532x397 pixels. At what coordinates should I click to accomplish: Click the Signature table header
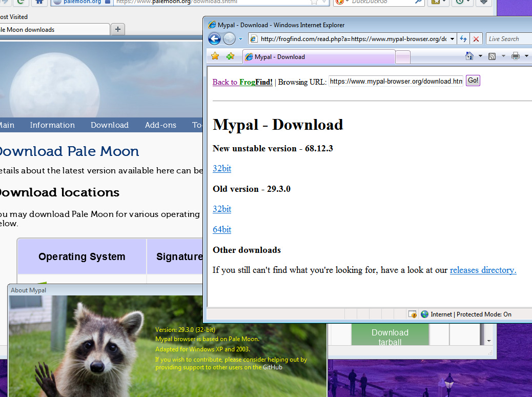[x=175, y=256]
